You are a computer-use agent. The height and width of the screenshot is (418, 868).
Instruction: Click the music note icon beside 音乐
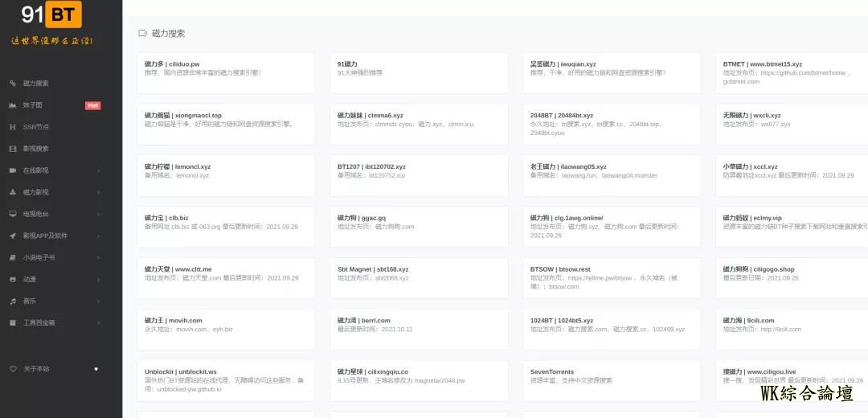(13, 301)
